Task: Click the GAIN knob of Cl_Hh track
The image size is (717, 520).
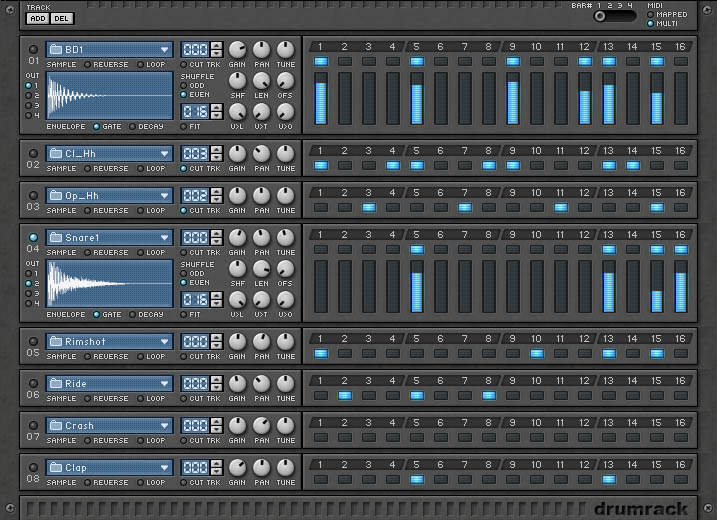Action: point(237,154)
